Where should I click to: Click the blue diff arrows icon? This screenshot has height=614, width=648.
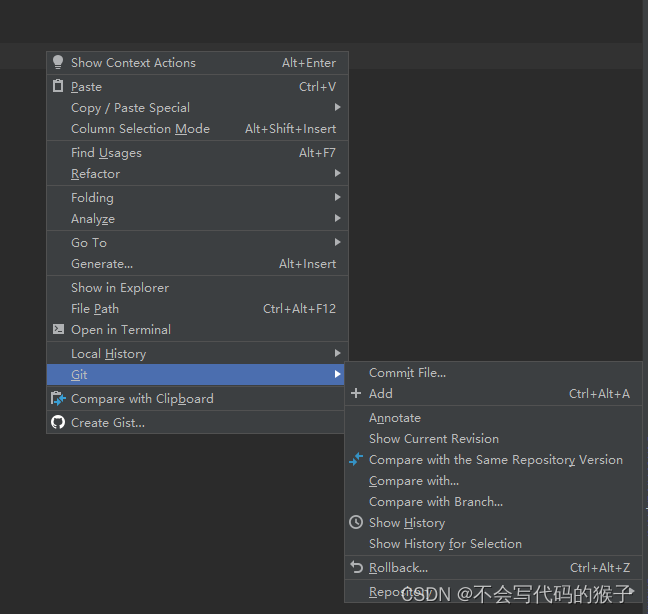356,459
